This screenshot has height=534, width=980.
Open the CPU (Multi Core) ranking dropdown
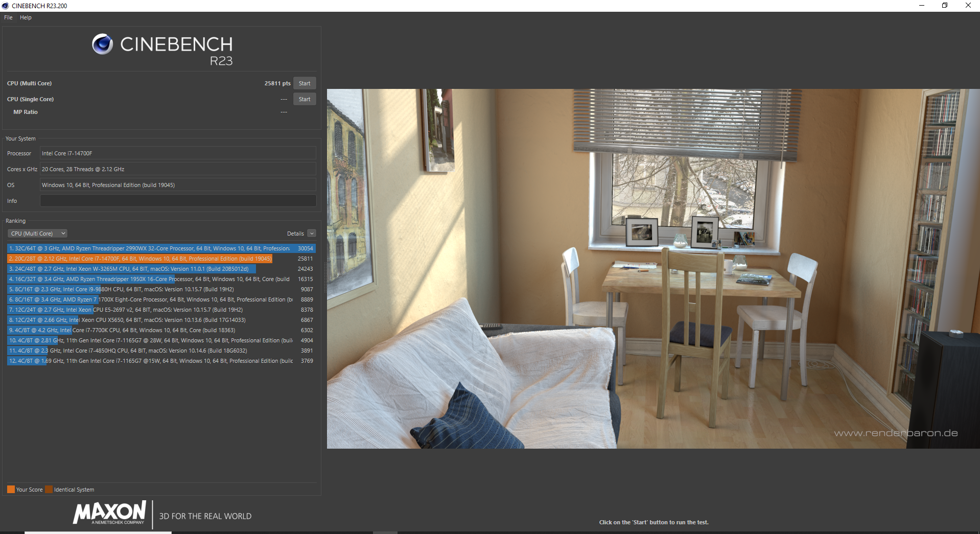point(38,234)
